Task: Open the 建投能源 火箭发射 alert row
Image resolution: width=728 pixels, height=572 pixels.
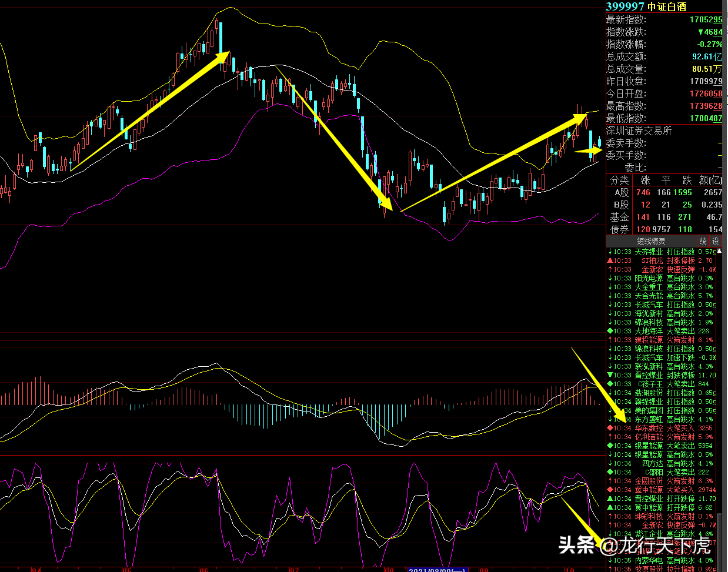Action: (662, 340)
